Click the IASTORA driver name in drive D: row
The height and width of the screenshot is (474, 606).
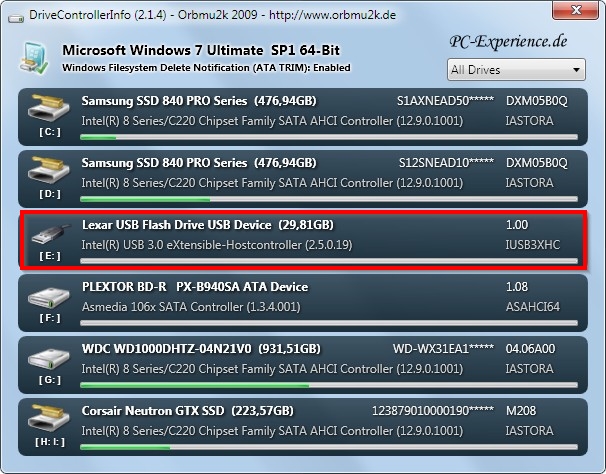[x=529, y=183]
